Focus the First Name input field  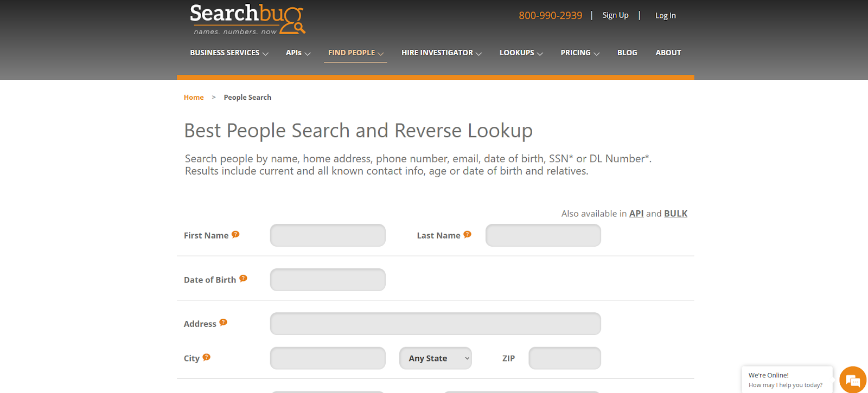click(x=328, y=235)
